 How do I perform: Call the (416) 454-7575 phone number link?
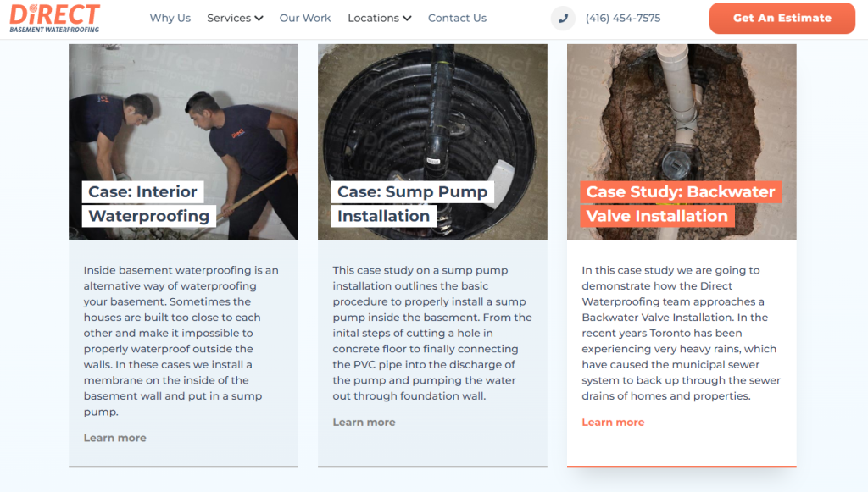tap(621, 18)
